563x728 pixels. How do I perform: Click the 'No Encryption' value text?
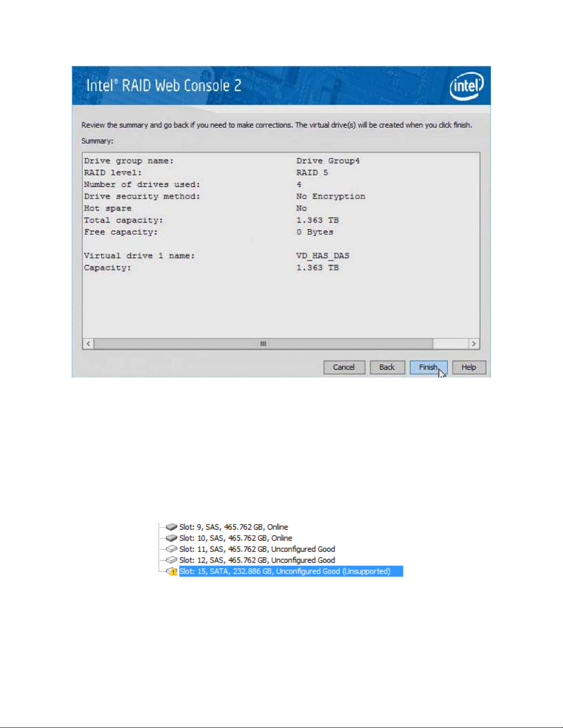331,197
